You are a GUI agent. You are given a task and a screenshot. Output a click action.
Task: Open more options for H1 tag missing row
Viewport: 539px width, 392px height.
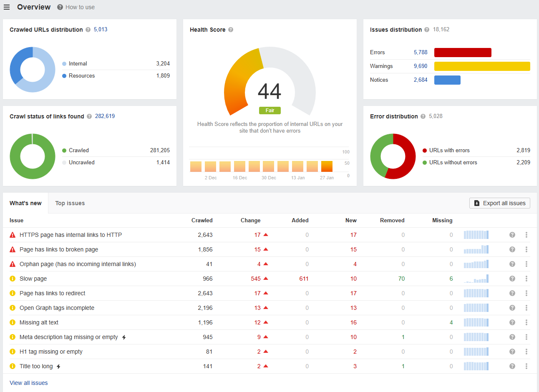click(526, 352)
